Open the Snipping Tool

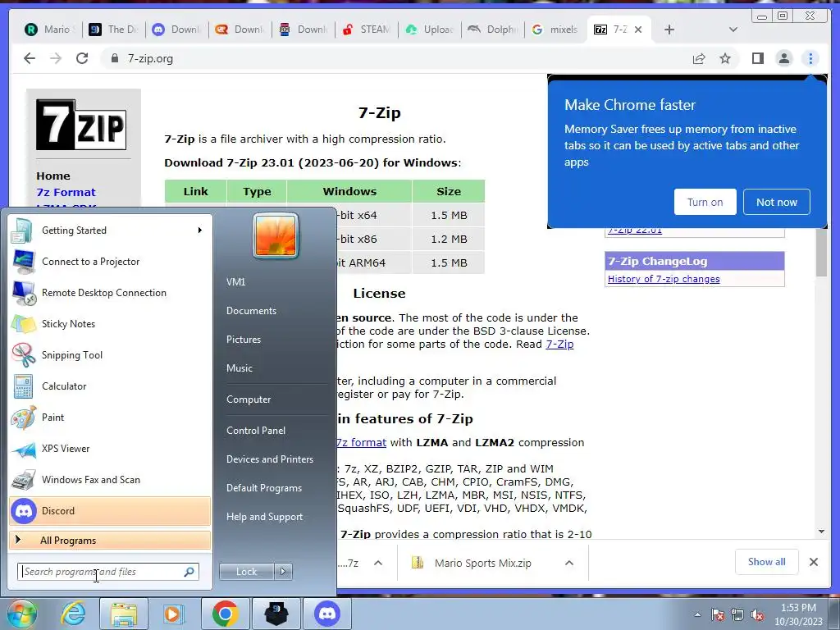[110, 354]
